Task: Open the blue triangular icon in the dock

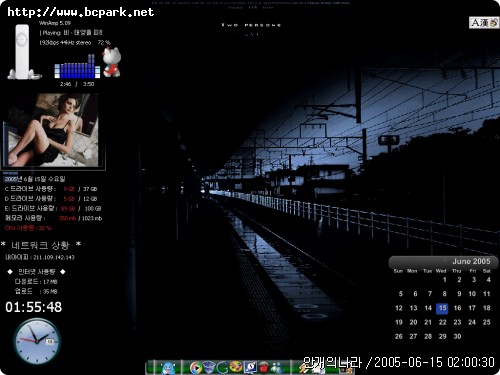Action: 209,367
